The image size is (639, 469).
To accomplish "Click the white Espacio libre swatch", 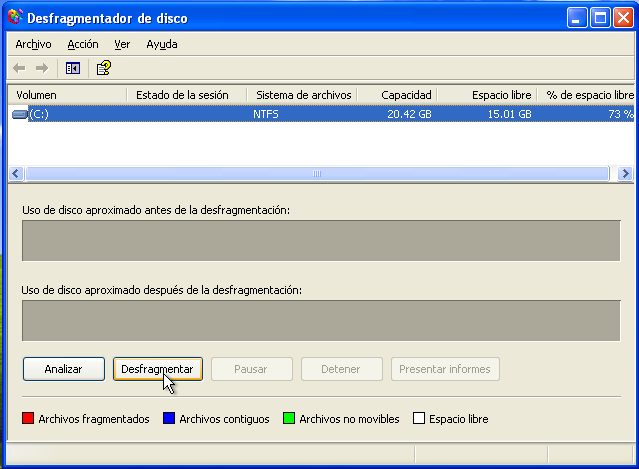I will click(419, 418).
